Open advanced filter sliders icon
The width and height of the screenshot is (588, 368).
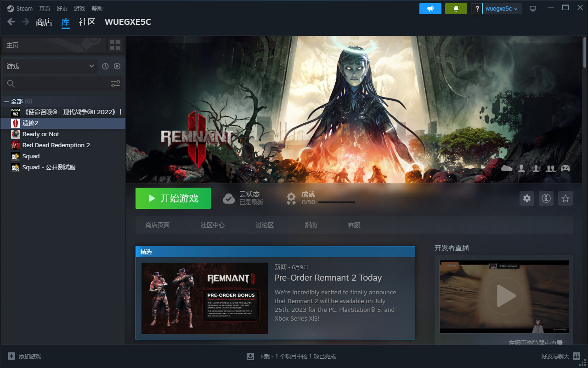pyautogui.click(x=115, y=84)
